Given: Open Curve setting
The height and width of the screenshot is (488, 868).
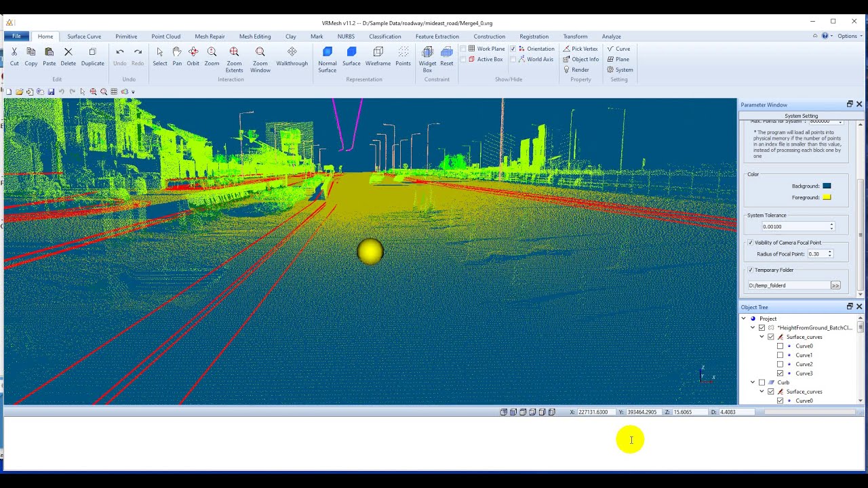Looking at the screenshot, I should [x=618, y=49].
